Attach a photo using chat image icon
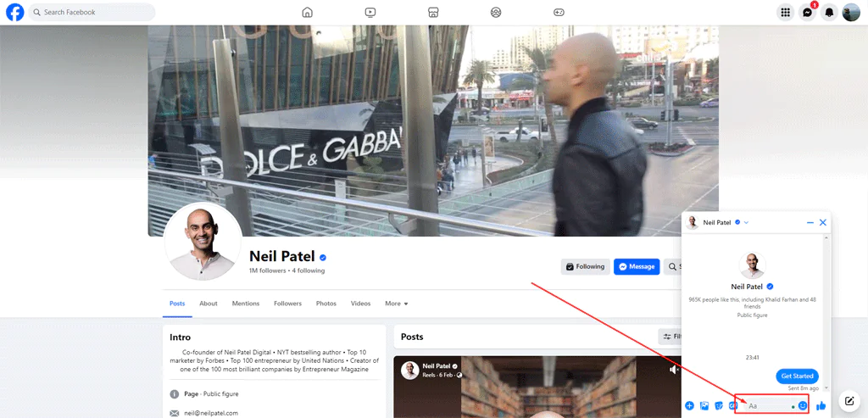Screen dimensions: 868x418 [x=704, y=406]
